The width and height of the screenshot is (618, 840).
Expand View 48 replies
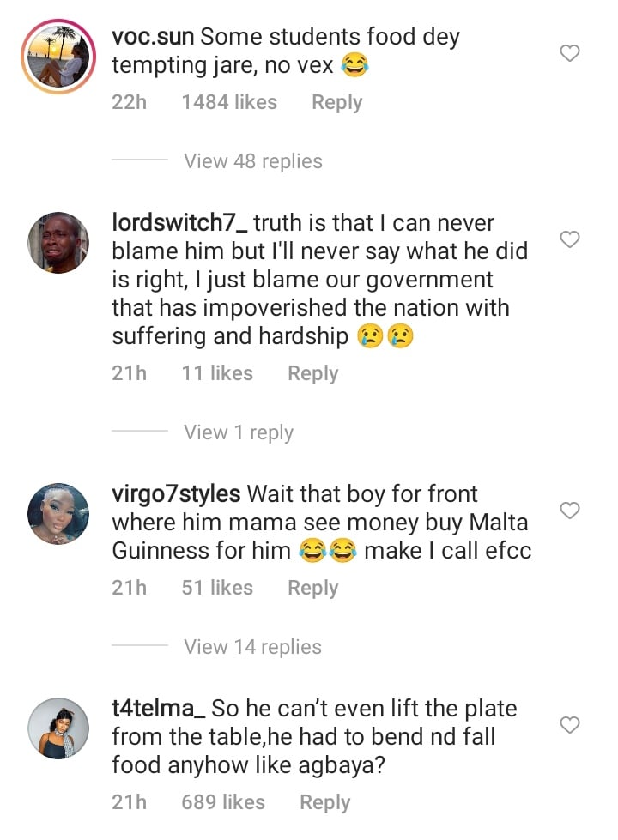252,161
